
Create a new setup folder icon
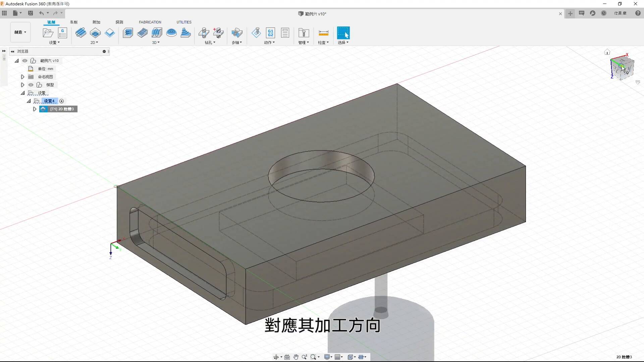click(48, 33)
